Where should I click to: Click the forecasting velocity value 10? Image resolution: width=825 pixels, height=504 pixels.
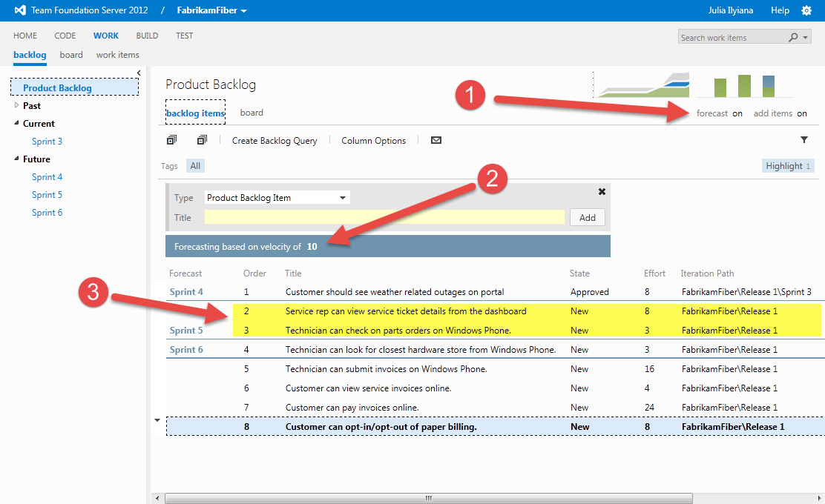312,247
